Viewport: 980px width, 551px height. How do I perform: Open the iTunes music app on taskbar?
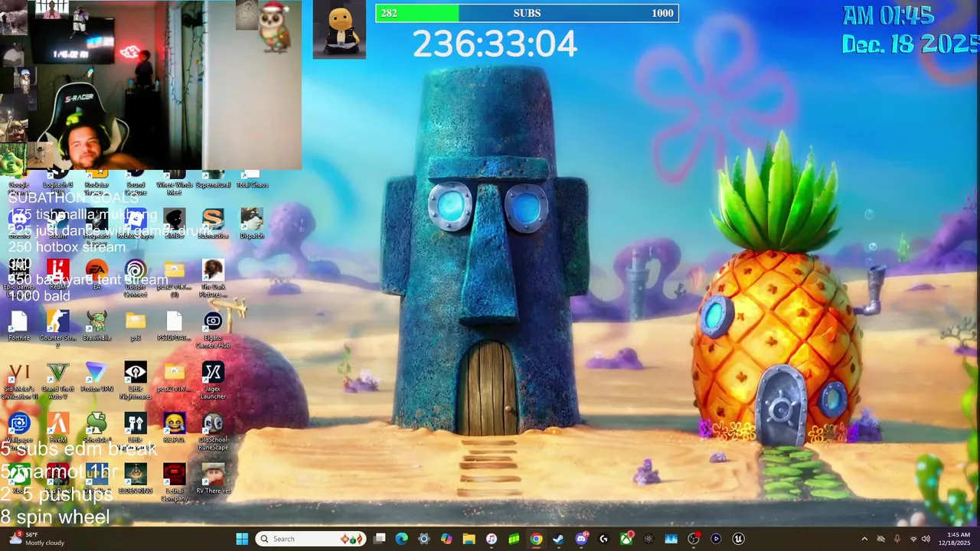click(x=492, y=539)
